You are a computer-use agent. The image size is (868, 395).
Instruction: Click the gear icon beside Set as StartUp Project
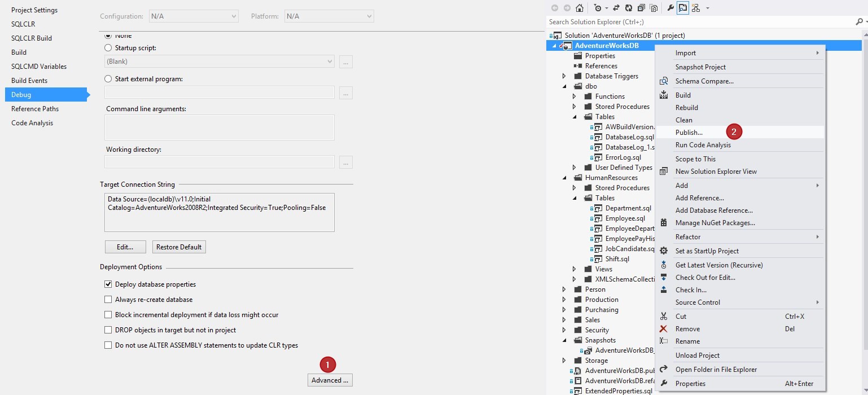664,251
